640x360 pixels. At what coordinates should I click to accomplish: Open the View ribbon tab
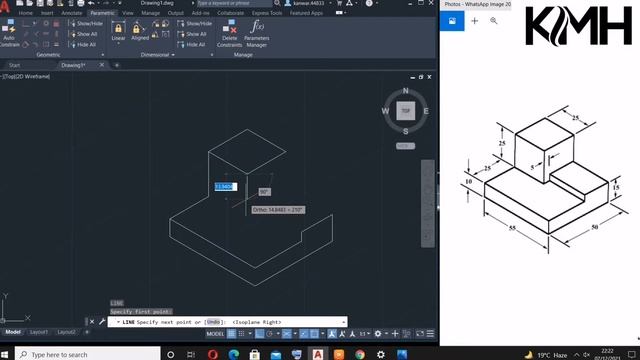(x=127, y=13)
